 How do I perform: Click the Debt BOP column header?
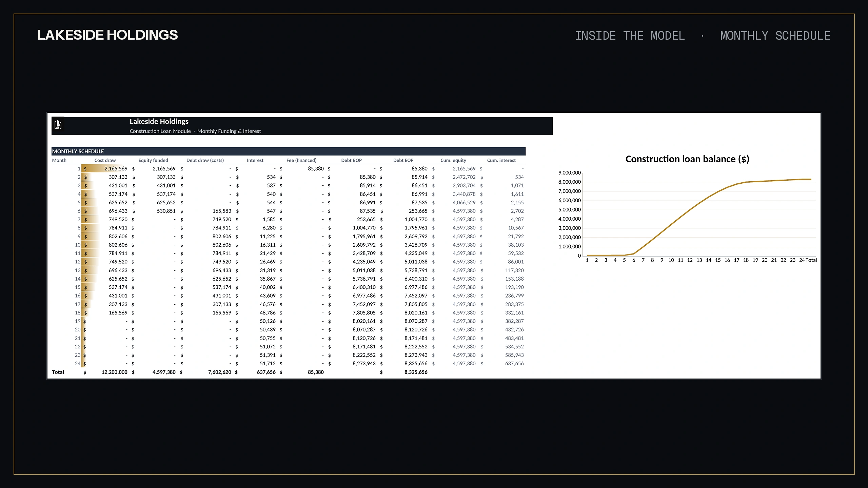(x=351, y=160)
